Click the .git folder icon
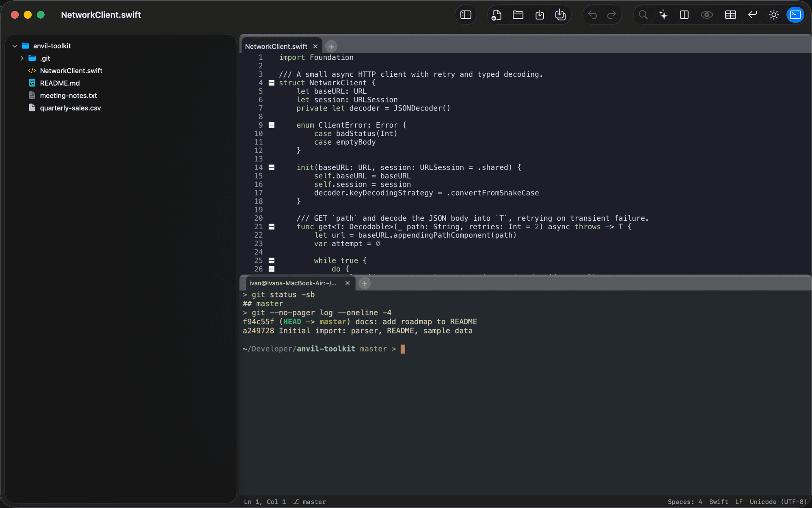The height and width of the screenshot is (508, 812). pos(32,59)
